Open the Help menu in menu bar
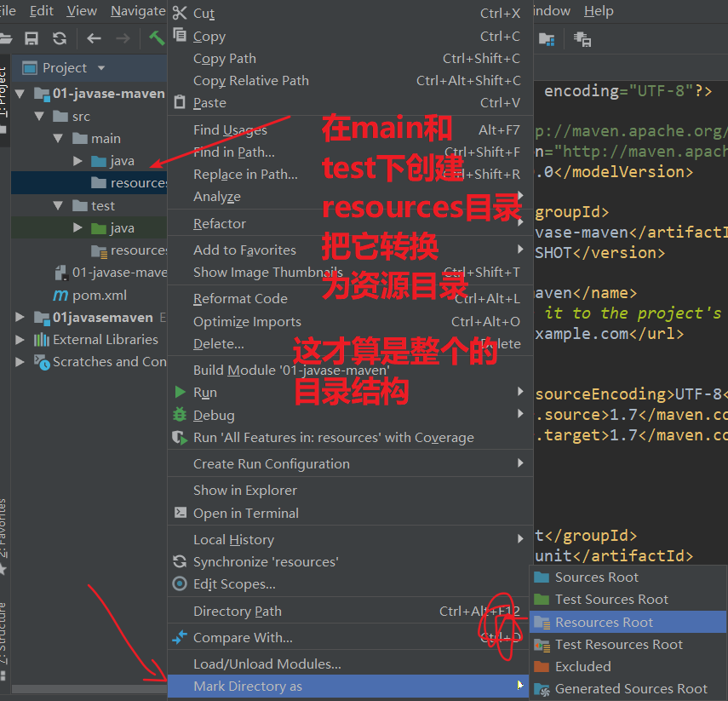The width and height of the screenshot is (728, 701). pyautogui.click(x=598, y=11)
